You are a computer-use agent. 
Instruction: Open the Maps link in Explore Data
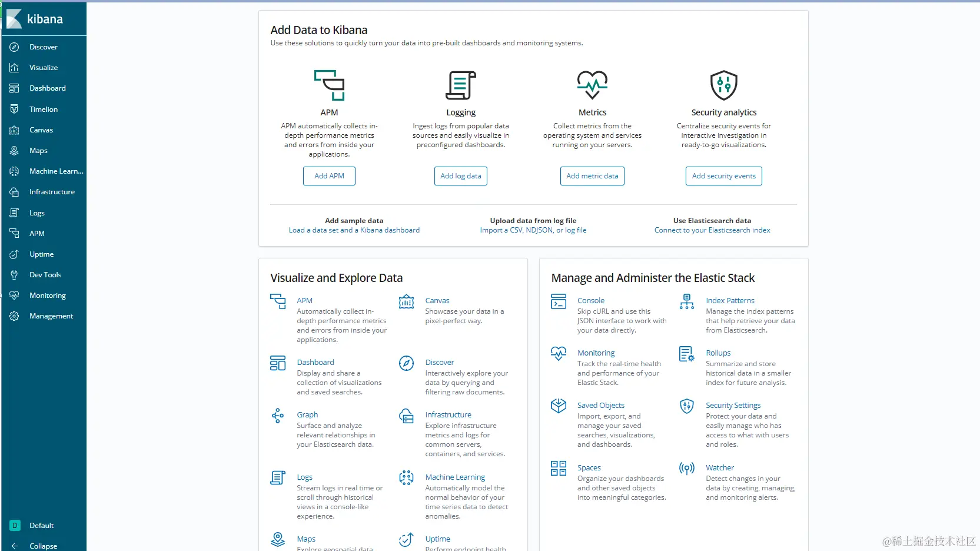(x=306, y=539)
